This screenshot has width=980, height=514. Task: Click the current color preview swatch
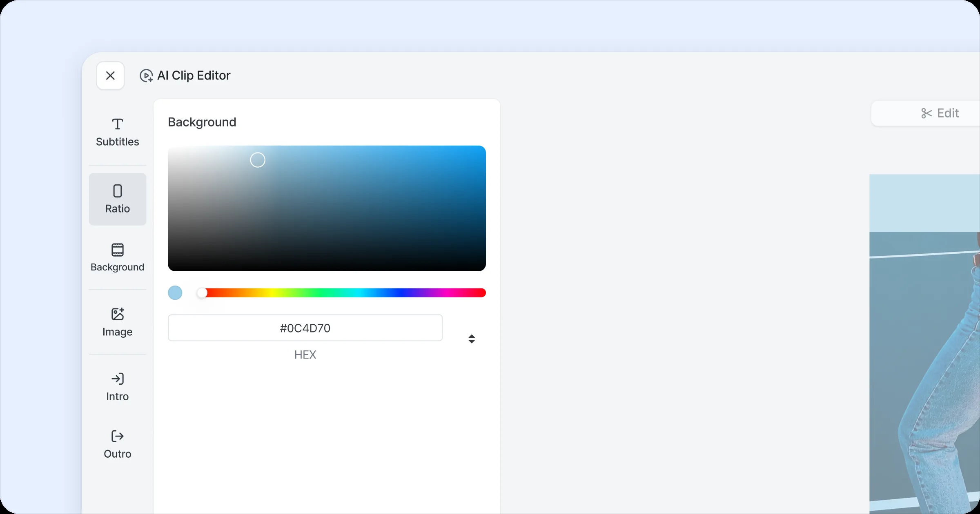(175, 293)
